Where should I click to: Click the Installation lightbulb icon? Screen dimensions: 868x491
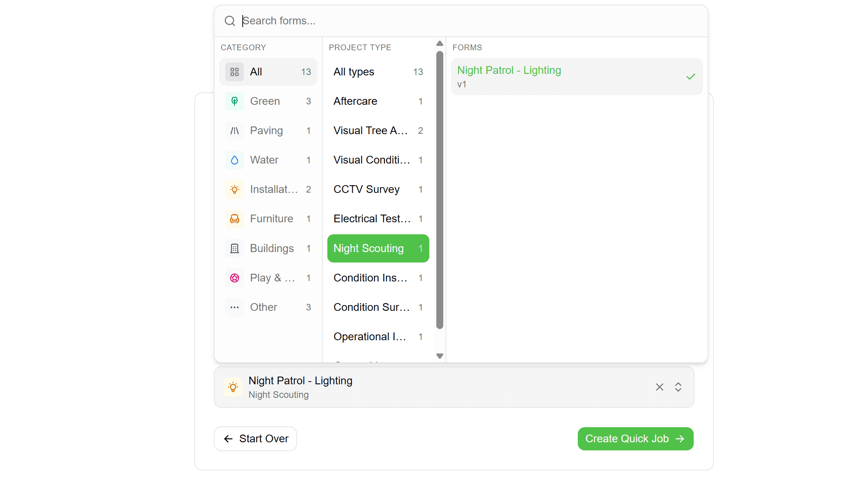(235, 189)
